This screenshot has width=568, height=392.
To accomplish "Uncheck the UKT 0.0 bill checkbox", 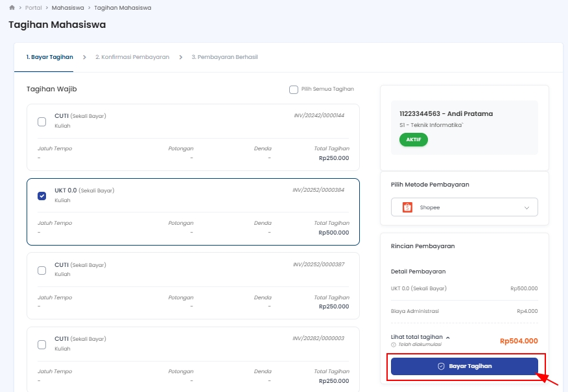I will 42,196.
